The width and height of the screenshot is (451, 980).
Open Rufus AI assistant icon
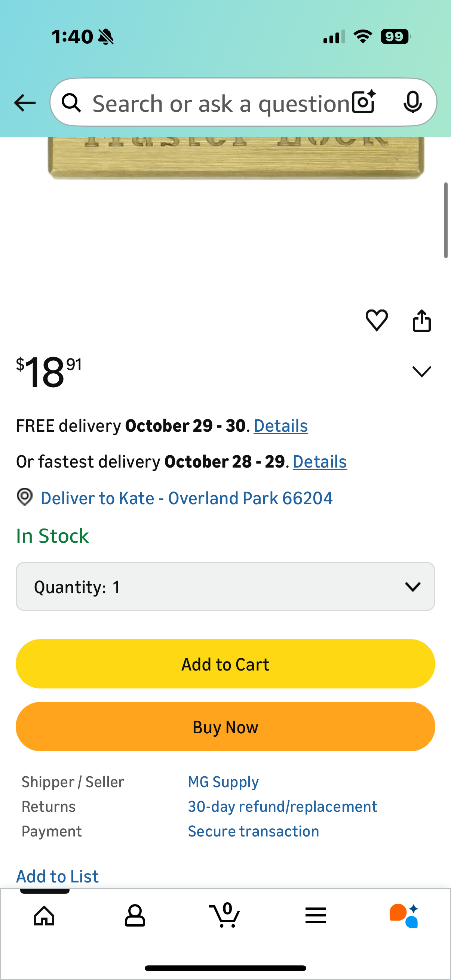click(x=404, y=915)
